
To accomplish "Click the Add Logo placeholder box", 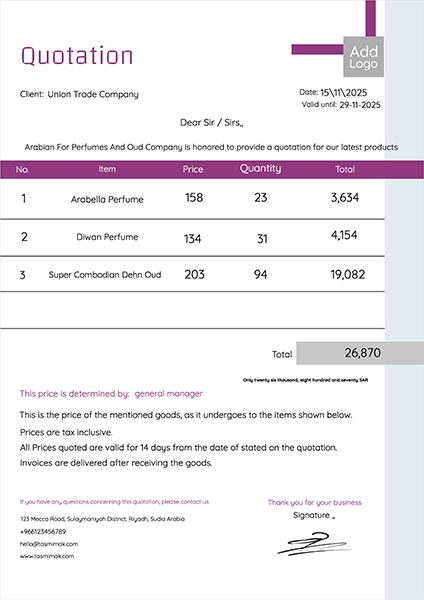I will (364, 57).
